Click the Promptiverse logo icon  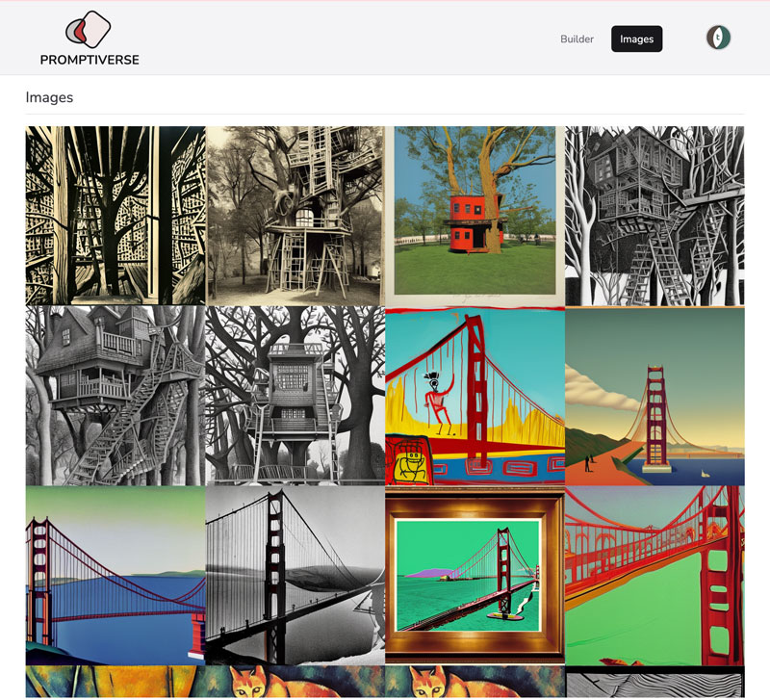[89, 30]
